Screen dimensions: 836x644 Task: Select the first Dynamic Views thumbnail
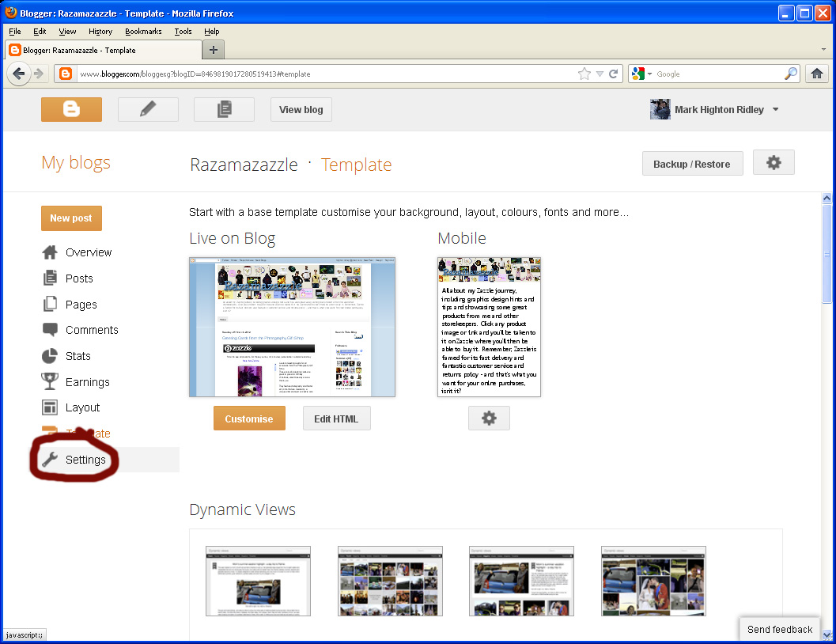click(x=258, y=581)
